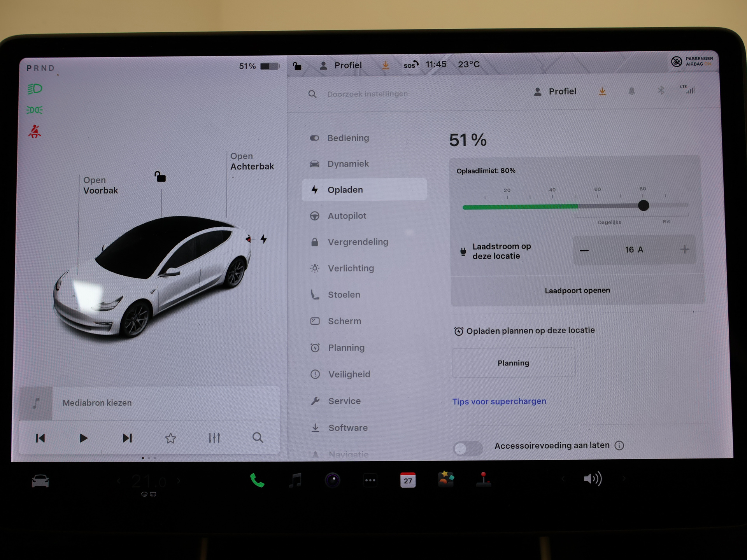The width and height of the screenshot is (747, 560).
Task: Tap Open Voorbak to open the frunk
Action: pos(100,185)
